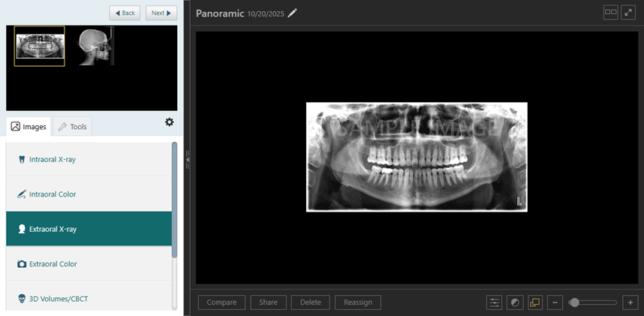The image size is (644, 316).
Task: Open the settings gear in left panel
Action: click(169, 122)
